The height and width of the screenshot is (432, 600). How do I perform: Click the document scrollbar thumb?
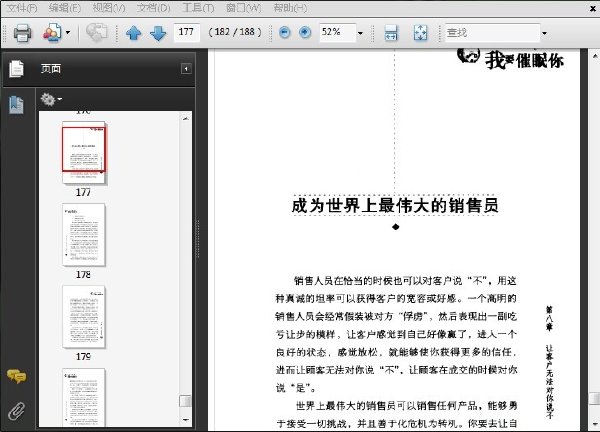[x=595, y=398]
